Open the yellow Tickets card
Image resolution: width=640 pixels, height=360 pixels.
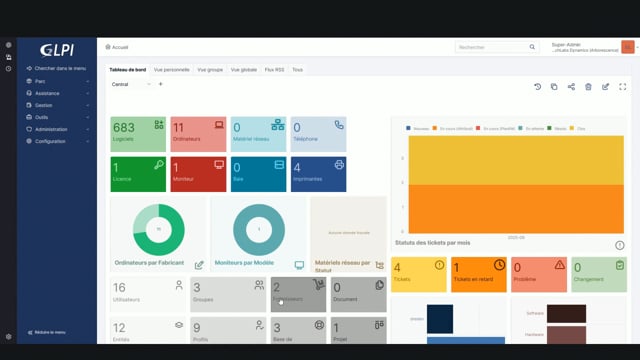419,274
